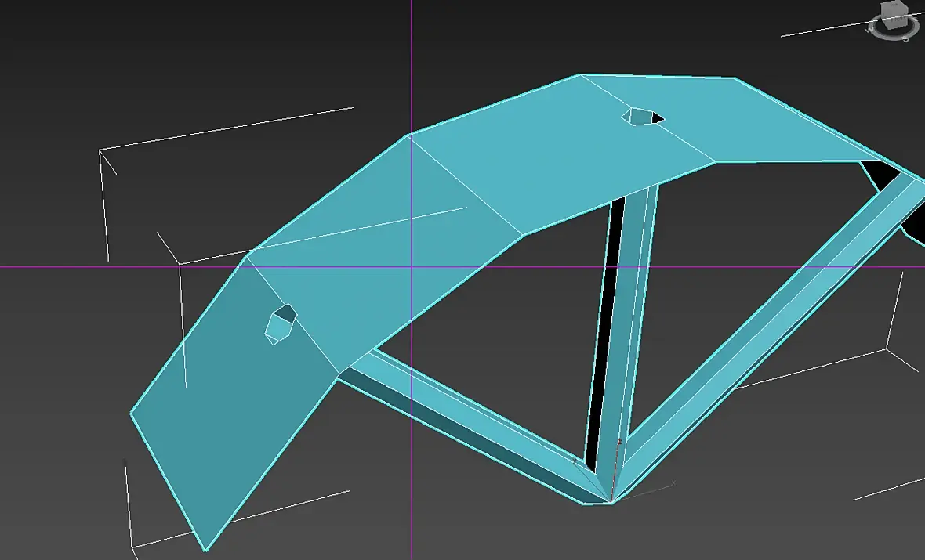This screenshot has width=925, height=560.
Task: Click the black gap inside the vertical strut
Action: (x=604, y=330)
